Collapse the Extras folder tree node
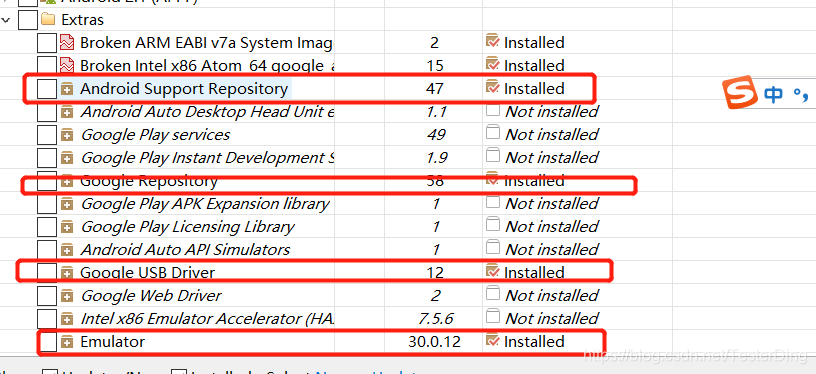 point(6,20)
